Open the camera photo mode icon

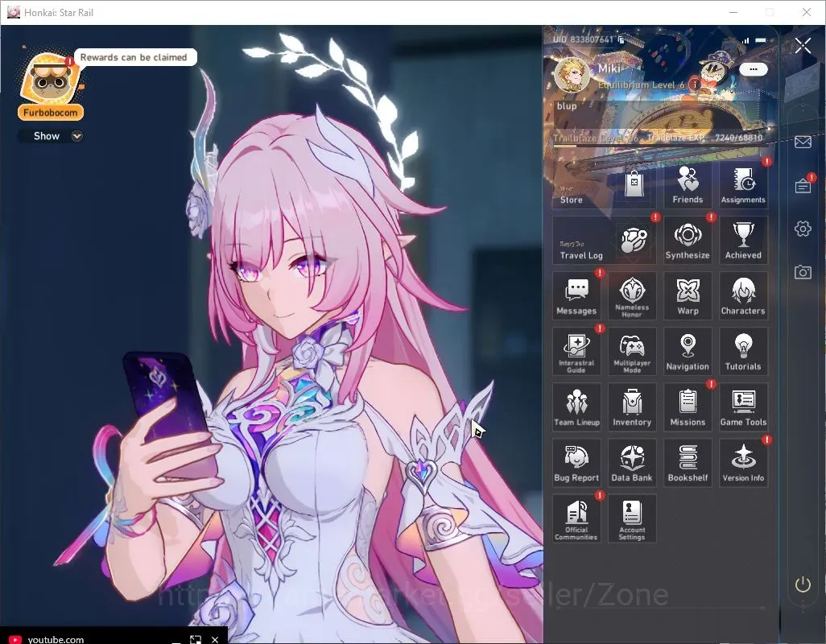[803, 272]
